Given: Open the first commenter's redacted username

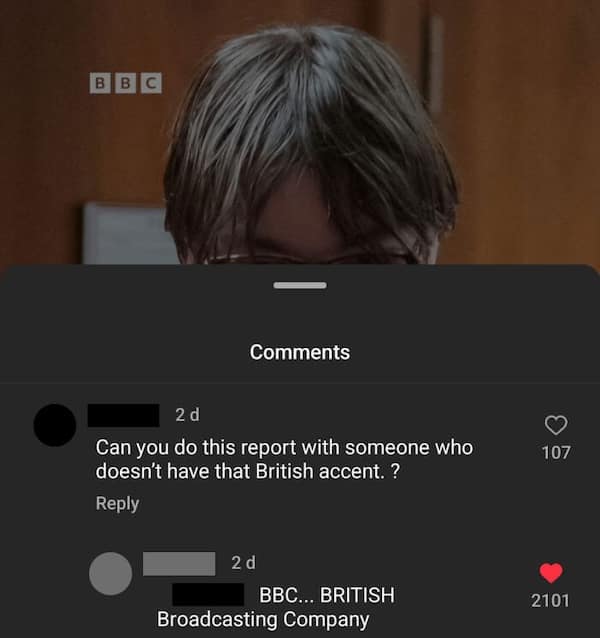Looking at the screenshot, I should click(124, 415).
